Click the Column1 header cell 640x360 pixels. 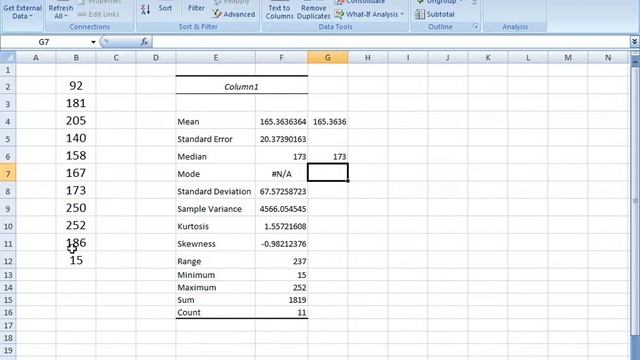point(241,87)
